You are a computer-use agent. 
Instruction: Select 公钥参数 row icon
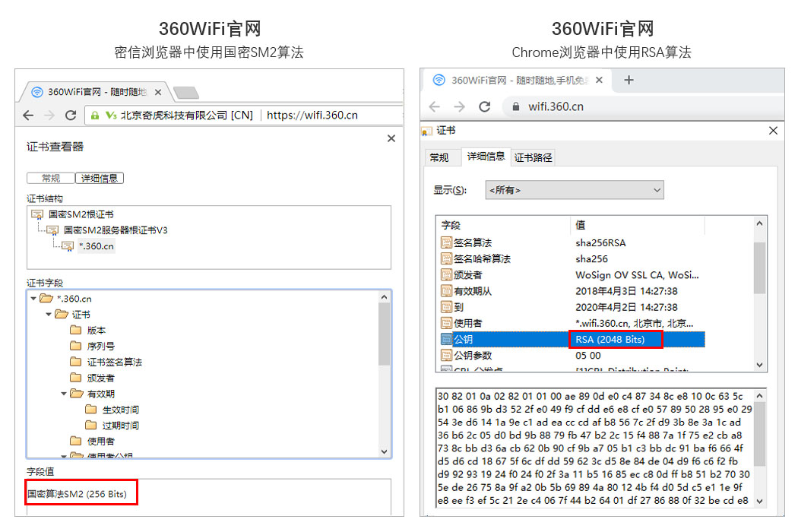point(446,356)
